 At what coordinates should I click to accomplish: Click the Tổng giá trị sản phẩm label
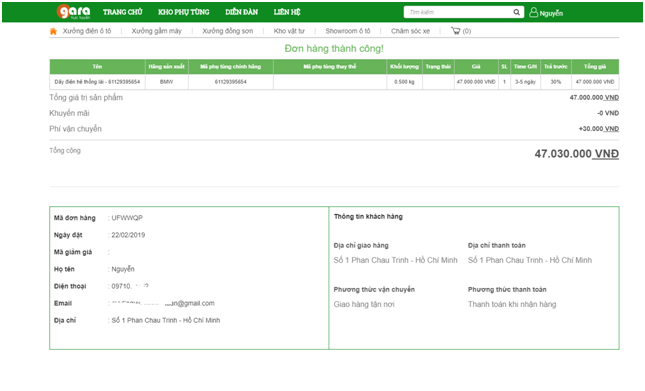pyautogui.click(x=86, y=97)
